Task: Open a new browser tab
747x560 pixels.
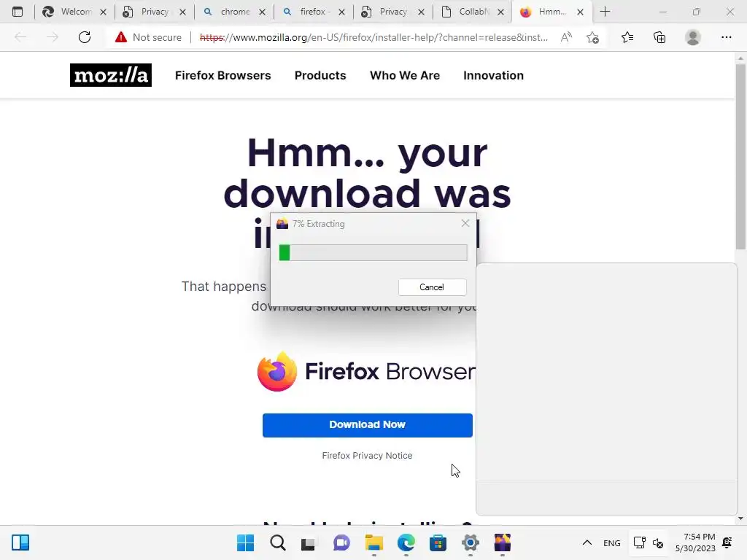Action: 605,12
